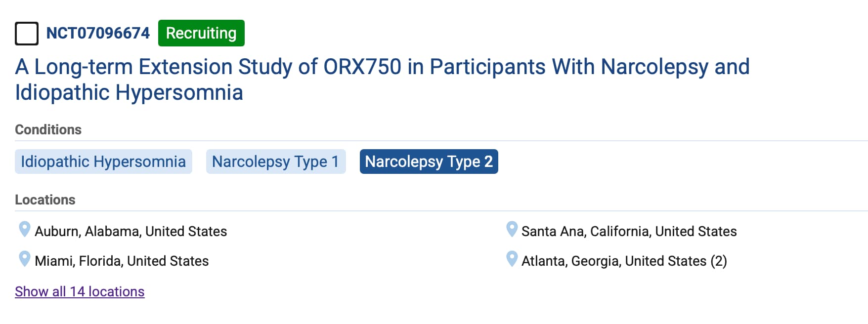
Task: Click the Conditions section heading
Action: [48, 129]
